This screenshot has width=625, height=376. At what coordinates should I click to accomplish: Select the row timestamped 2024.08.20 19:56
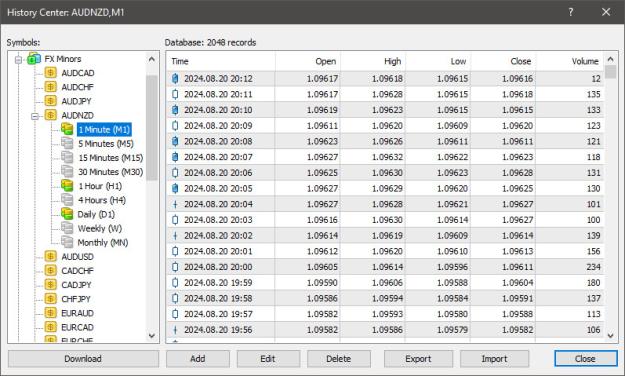[x=385, y=330]
